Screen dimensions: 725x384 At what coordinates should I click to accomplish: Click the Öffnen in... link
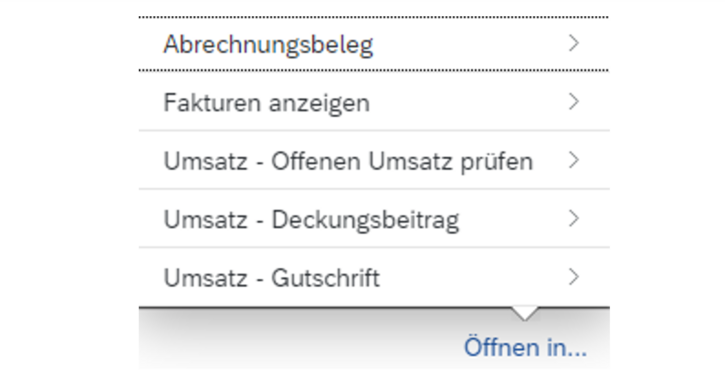pyautogui.click(x=525, y=347)
